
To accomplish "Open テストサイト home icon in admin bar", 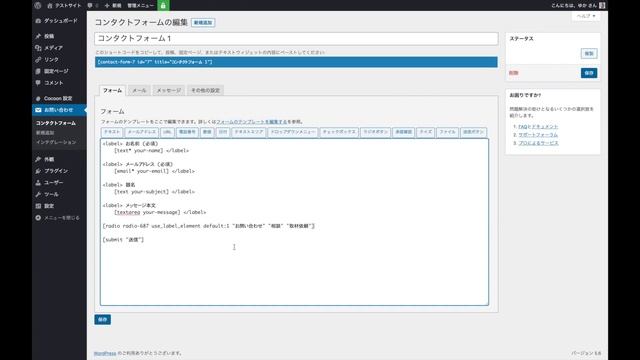I will (x=50, y=5).
